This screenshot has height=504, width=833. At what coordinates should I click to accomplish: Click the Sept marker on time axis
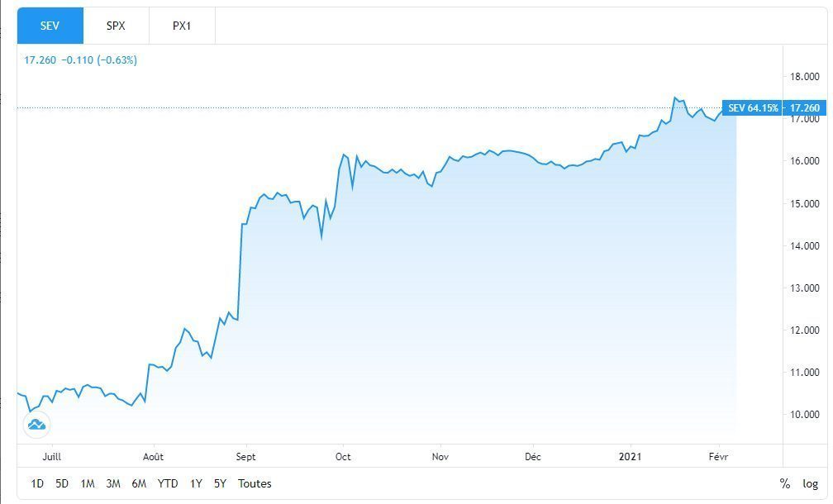pyautogui.click(x=245, y=456)
